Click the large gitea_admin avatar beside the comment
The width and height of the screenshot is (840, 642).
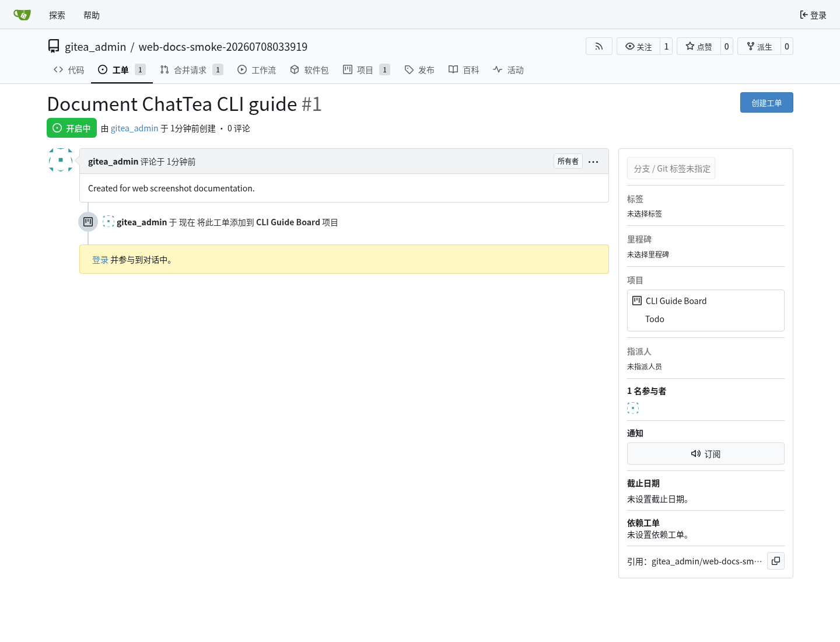[x=61, y=160]
